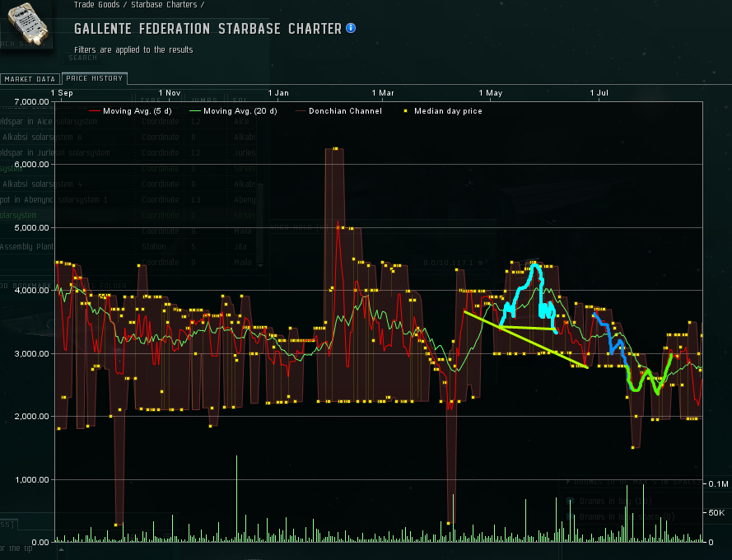Click the 7,000.00 price axis label

[32, 102]
